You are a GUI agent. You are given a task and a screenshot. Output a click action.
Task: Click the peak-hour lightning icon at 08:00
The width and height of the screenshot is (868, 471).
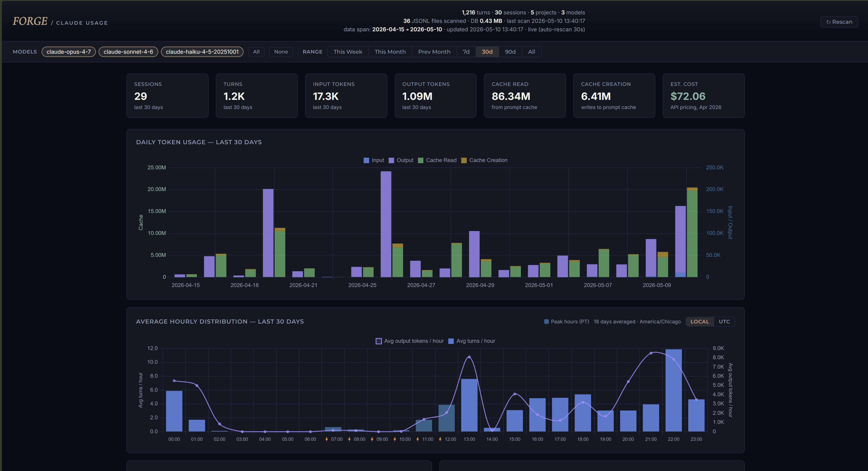tap(349, 439)
